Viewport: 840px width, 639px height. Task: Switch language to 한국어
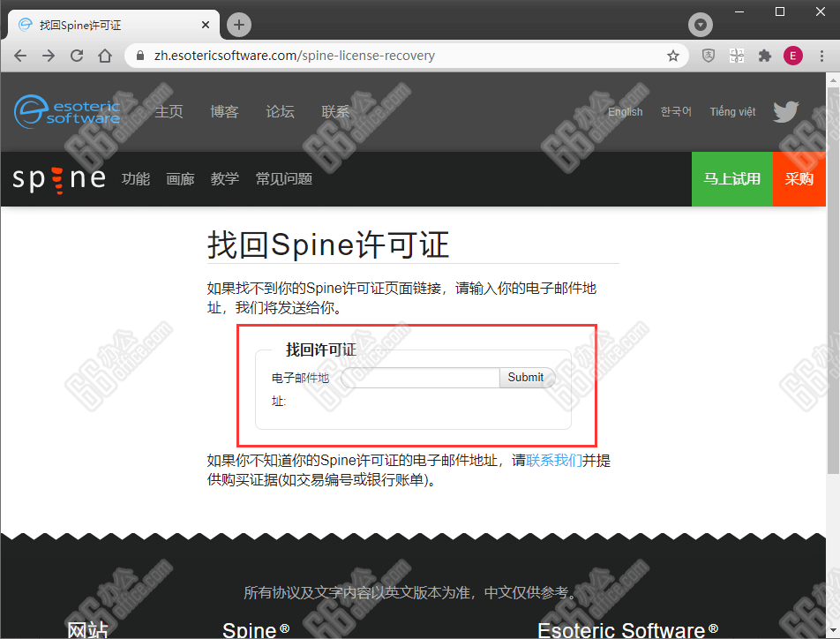pyautogui.click(x=676, y=111)
